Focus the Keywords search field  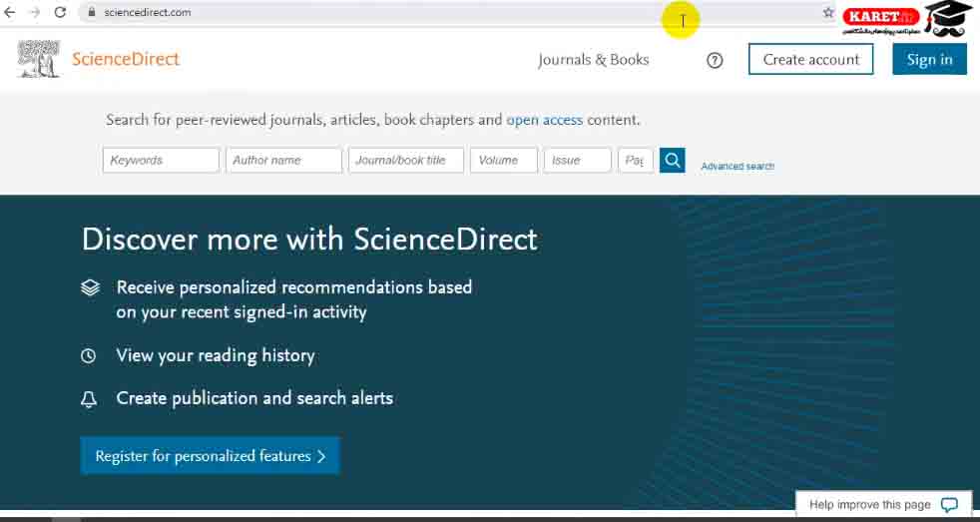pyautogui.click(x=161, y=160)
